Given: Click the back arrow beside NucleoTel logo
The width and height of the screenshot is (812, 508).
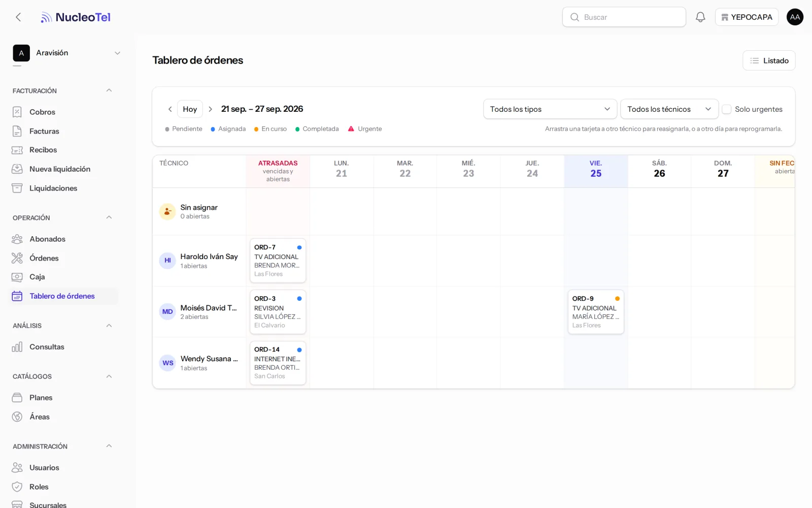Looking at the screenshot, I should coord(18,17).
